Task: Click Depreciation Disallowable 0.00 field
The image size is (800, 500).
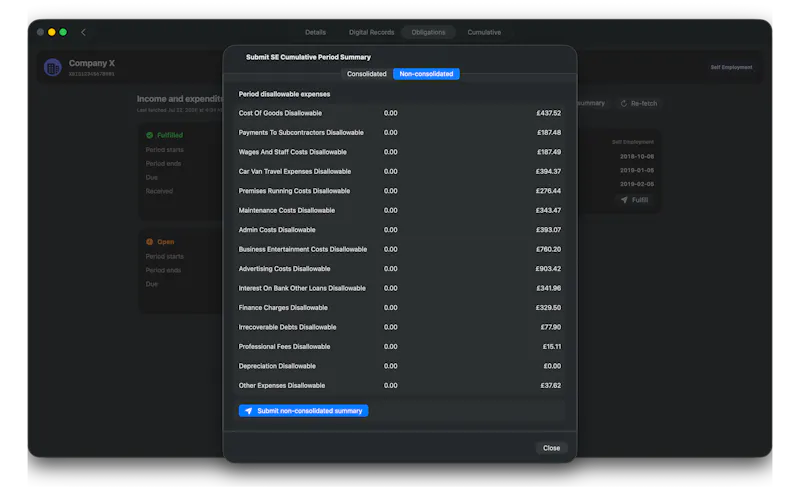Action: [390, 366]
